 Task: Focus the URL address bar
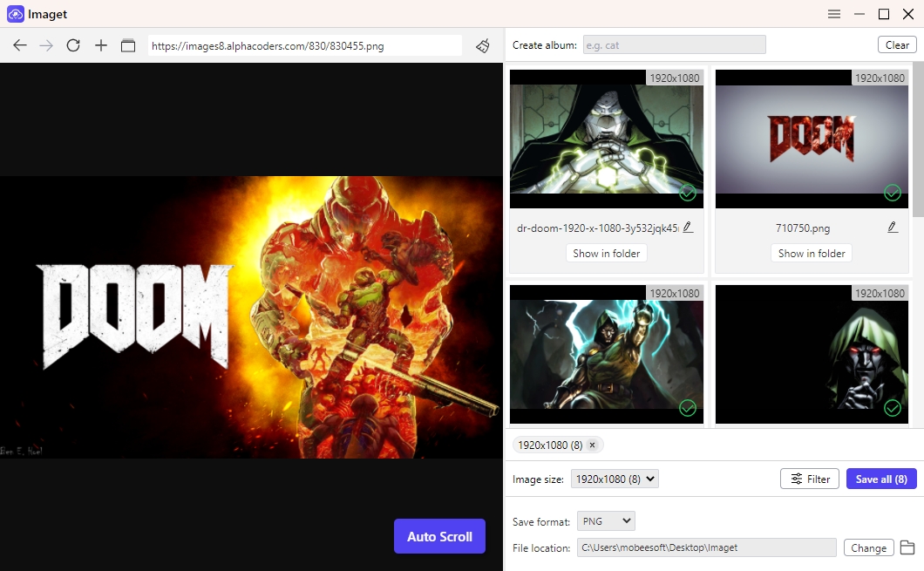305,45
